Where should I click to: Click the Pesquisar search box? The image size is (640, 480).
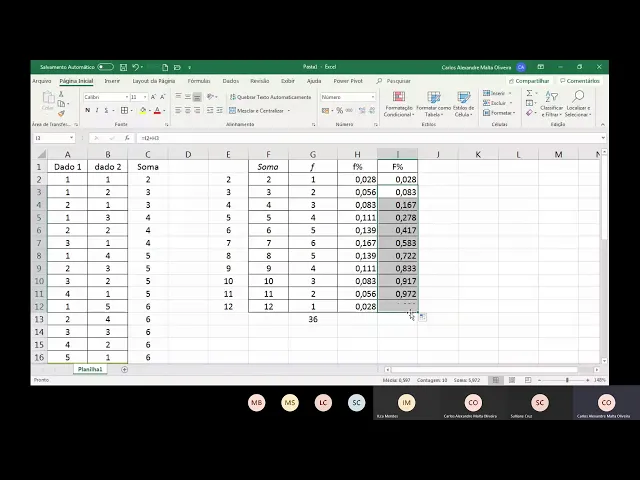coord(394,81)
